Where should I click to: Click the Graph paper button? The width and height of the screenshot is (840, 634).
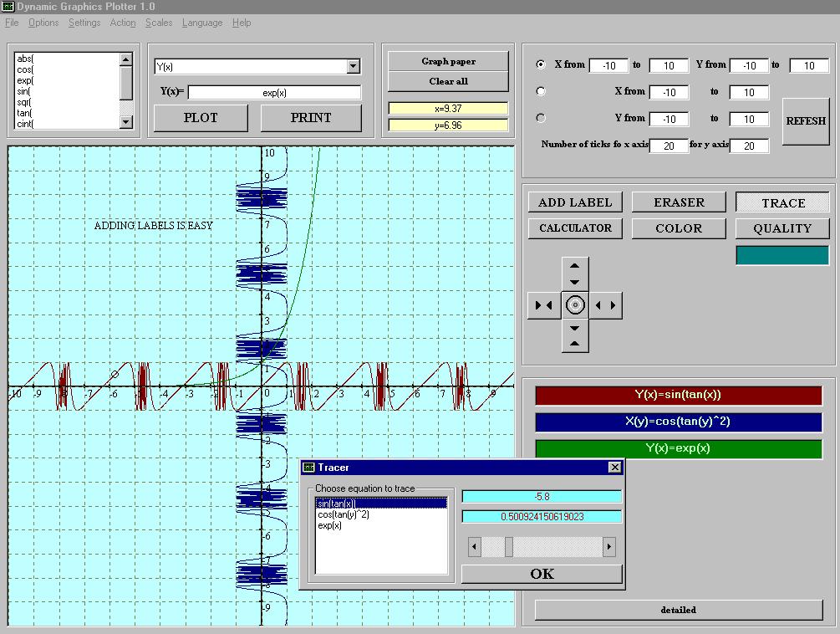[x=448, y=61]
